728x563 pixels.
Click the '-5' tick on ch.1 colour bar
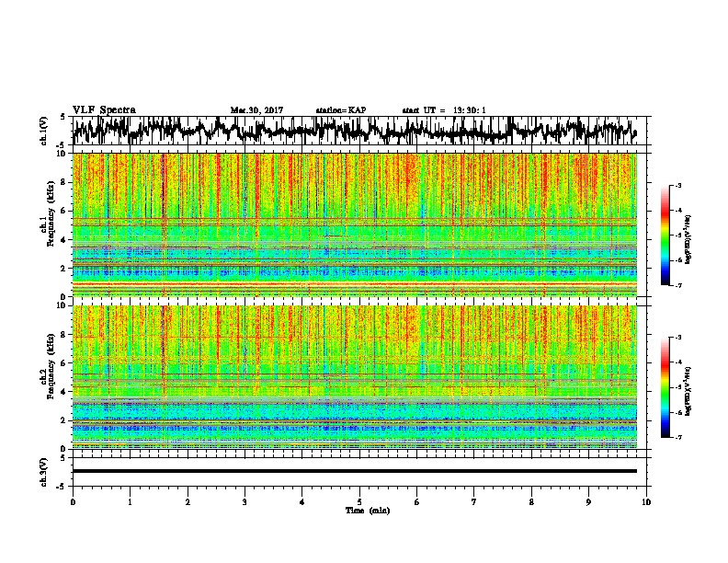pyautogui.click(x=677, y=236)
